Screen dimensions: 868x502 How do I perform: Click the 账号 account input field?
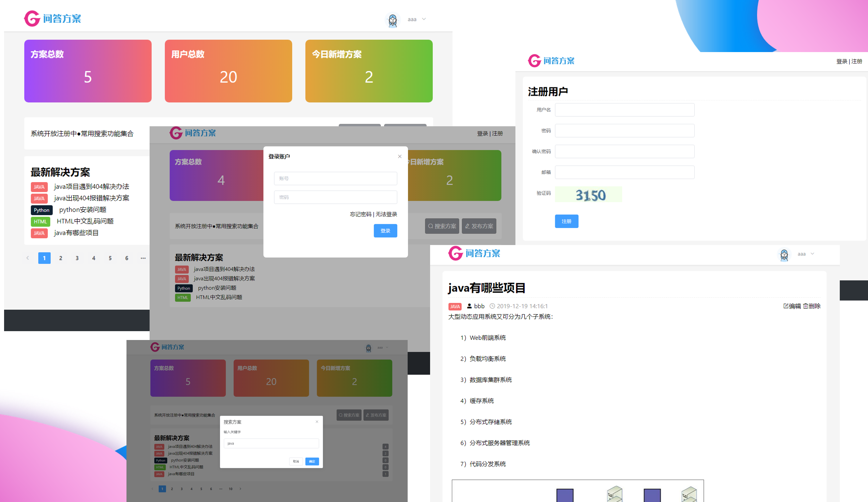tap(335, 179)
